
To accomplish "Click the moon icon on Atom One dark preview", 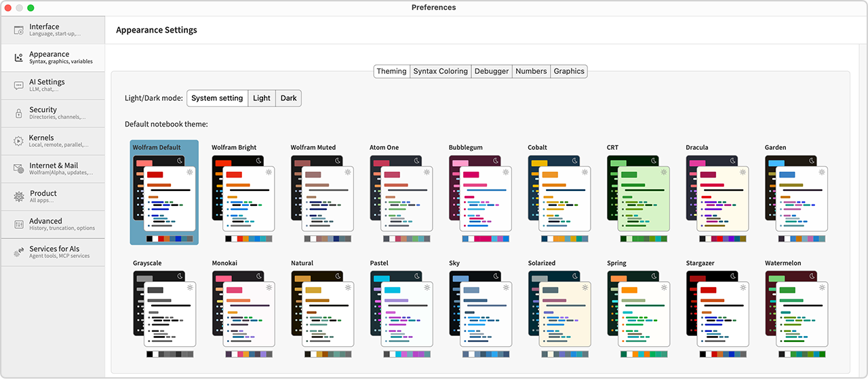I will pos(417,161).
